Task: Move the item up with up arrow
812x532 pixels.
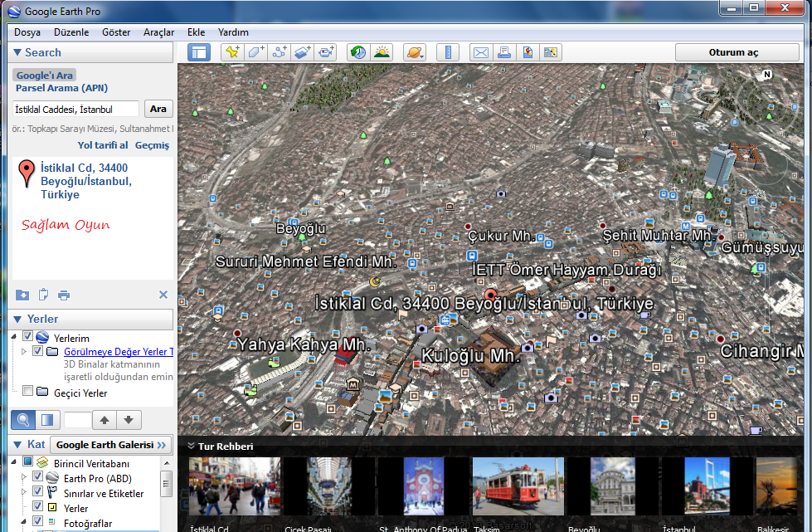Action: coord(105,420)
